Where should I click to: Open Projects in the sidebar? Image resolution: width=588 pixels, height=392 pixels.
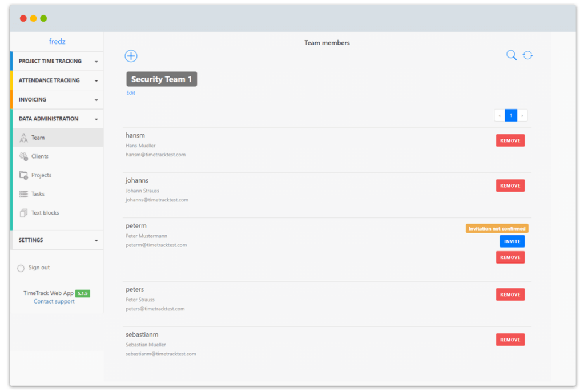pos(41,175)
